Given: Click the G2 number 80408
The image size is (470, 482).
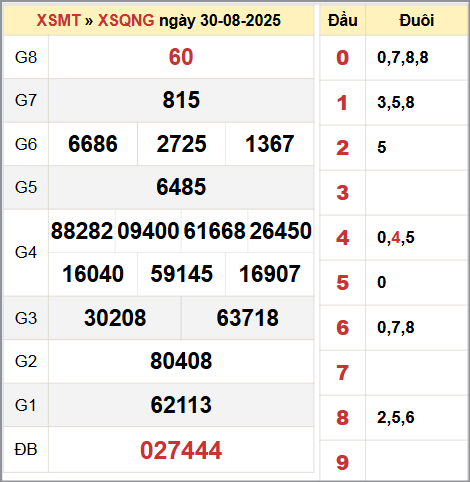Looking at the screenshot, I should 181,361.
